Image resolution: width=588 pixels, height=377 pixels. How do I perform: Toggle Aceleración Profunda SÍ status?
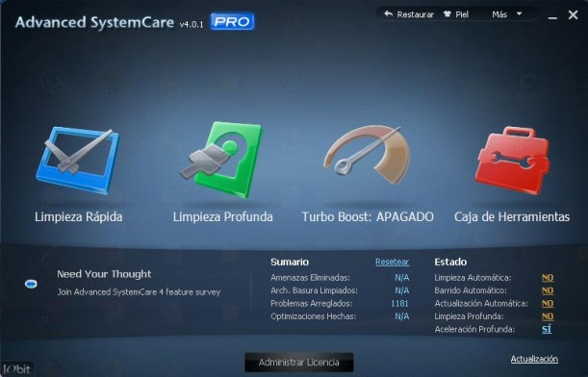point(547,329)
